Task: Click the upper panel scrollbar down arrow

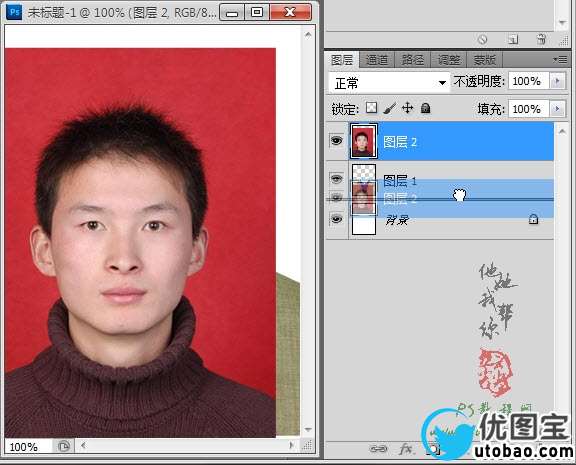Action: 562,23
